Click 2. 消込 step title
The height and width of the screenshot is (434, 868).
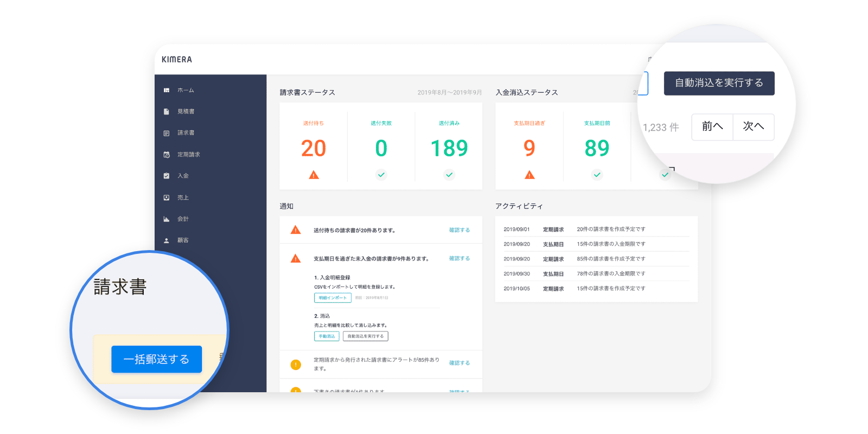[322, 316]
